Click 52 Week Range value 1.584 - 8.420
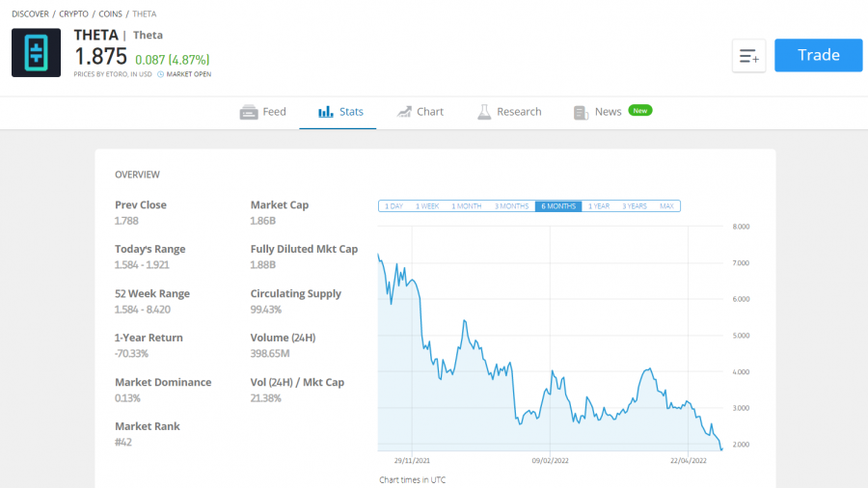 pyautogui.click(x=143, y=310)
